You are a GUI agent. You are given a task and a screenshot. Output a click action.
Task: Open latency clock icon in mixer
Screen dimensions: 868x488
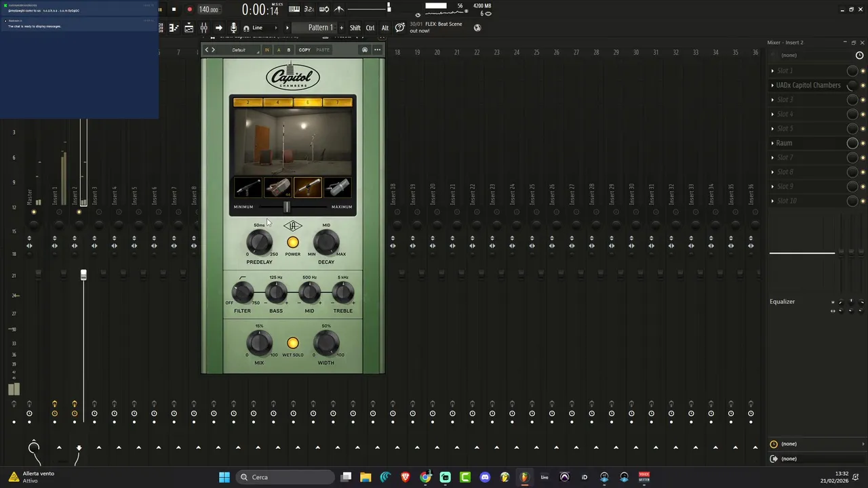point(860,56)
